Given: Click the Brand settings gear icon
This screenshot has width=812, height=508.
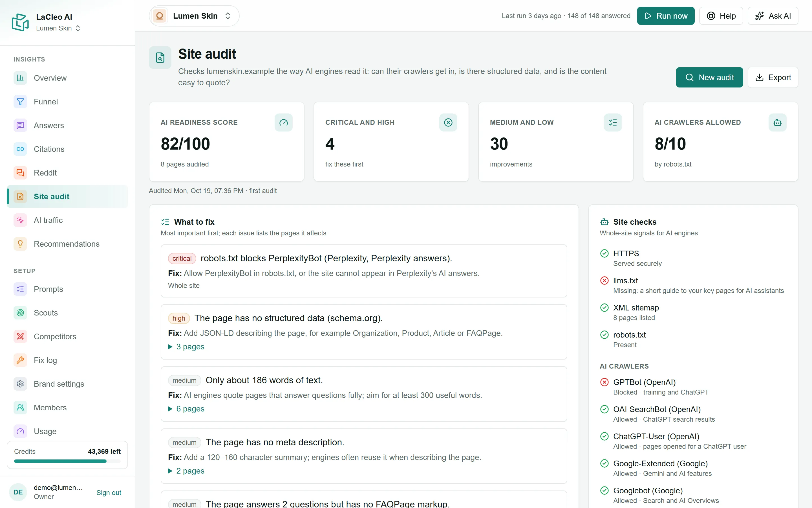Looking at the screenshot, I should click(20, 384).
